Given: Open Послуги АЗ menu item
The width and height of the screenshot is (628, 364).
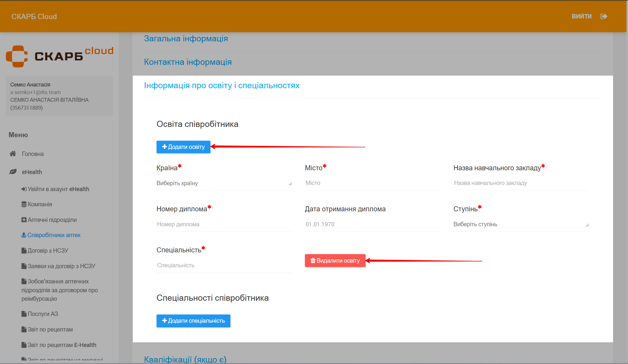Looking at the screenshot, I should point(43,314).
